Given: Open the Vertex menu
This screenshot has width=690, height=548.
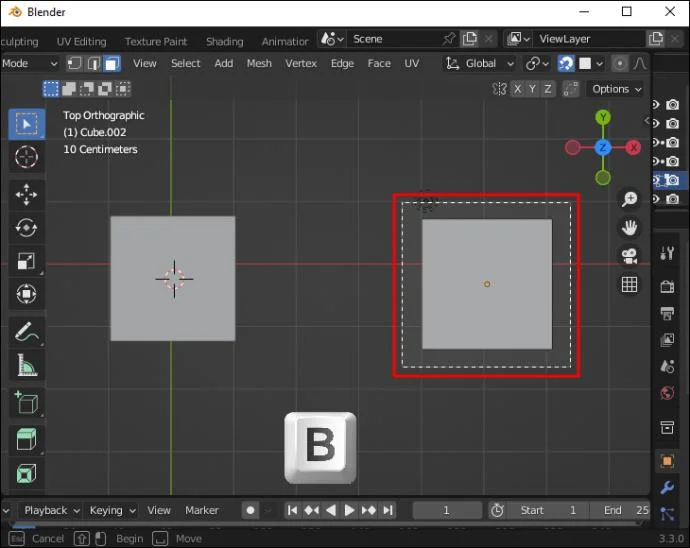Looking at the screenshot, I should coord(301,64).
